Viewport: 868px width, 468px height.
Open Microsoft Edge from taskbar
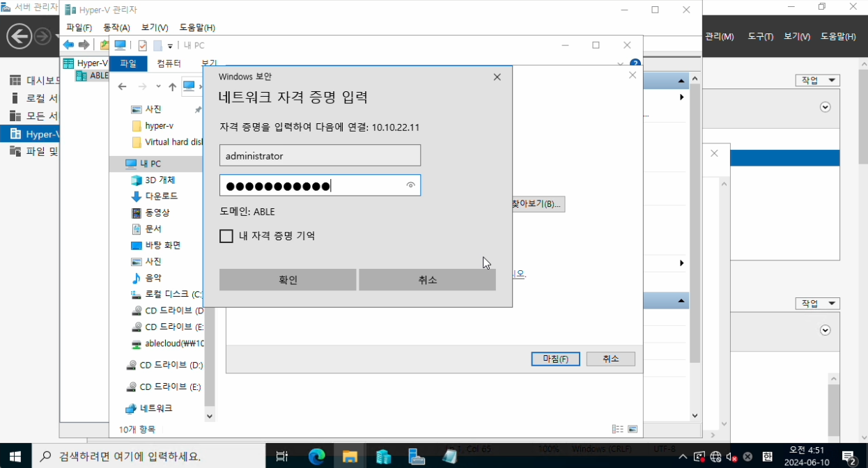[317, 456]
